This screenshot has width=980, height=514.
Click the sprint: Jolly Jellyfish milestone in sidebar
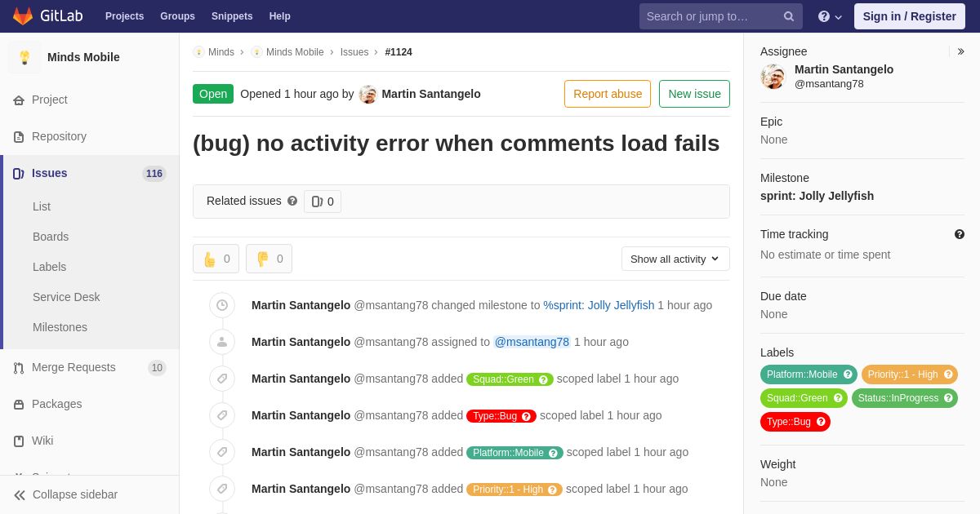(817, 196)
